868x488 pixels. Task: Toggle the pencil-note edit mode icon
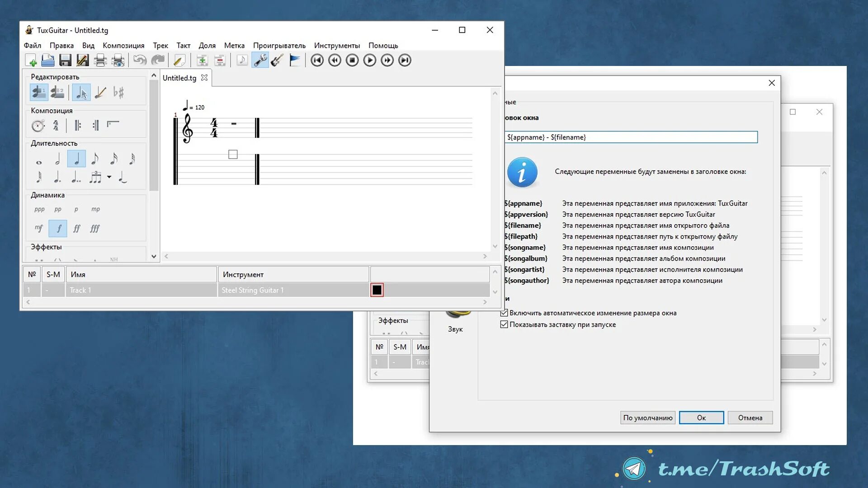click(x=100, y=93)
